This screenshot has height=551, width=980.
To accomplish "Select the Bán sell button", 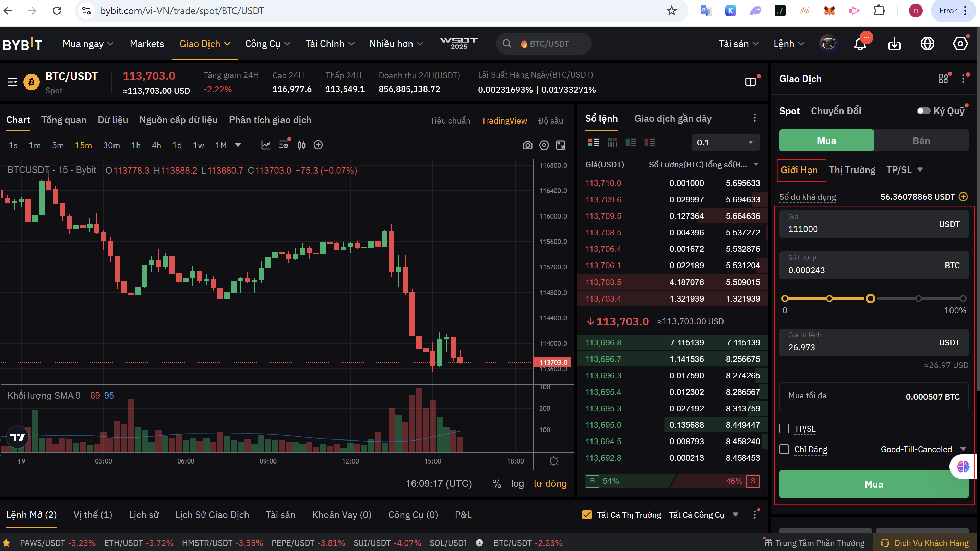I will pyautogui.click(x=921, y=140).
